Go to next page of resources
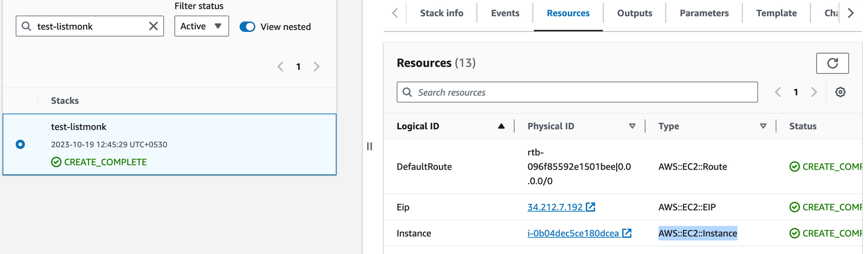 (x=814, y=92)
